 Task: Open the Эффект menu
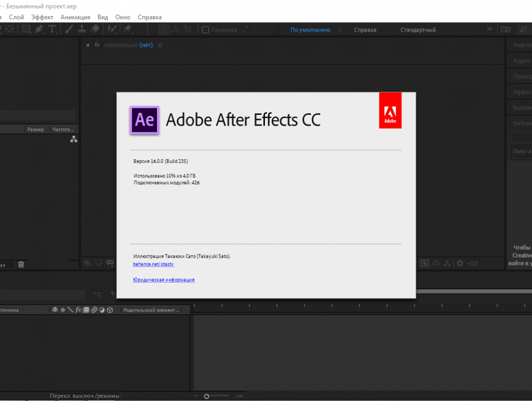click(42, 17)
